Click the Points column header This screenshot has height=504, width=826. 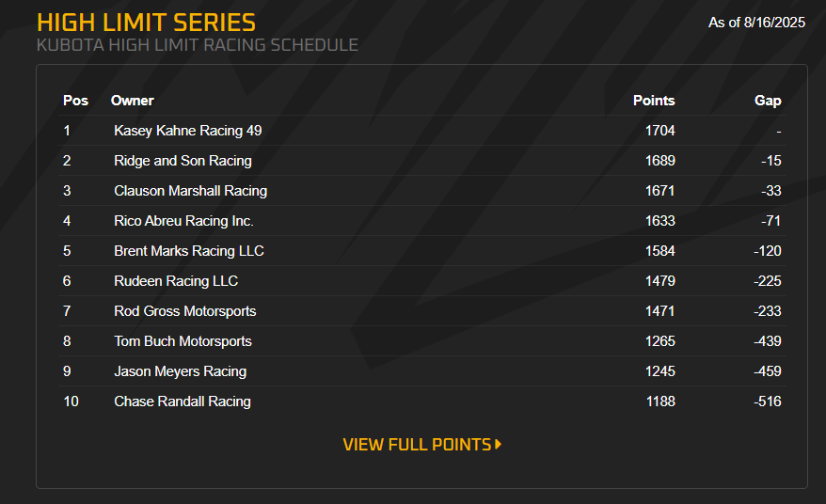[x=654, y=101]
